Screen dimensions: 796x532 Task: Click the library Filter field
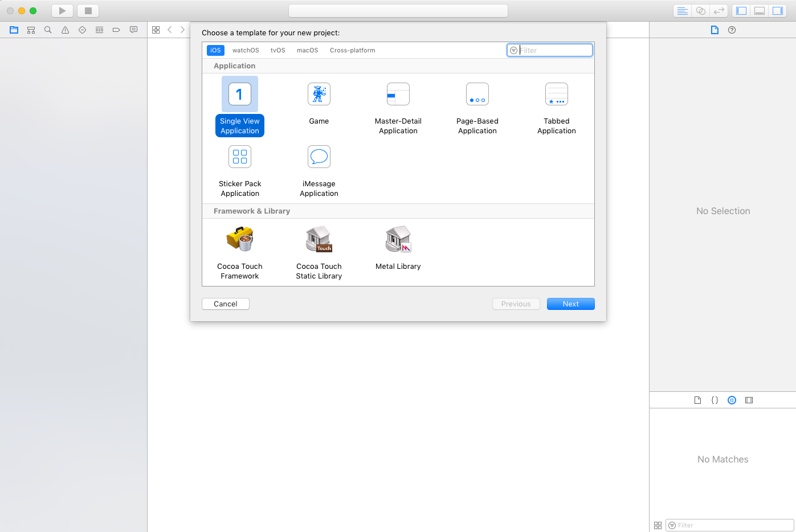[729, 525]
